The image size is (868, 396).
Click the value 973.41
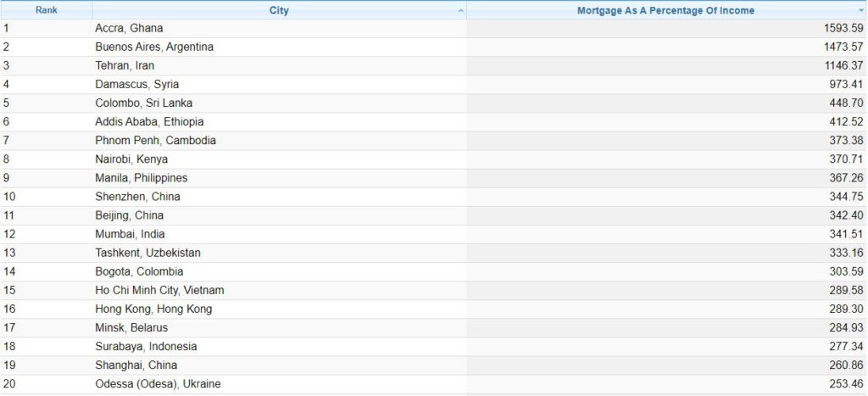pyautogui.click(x=847, y=84)
